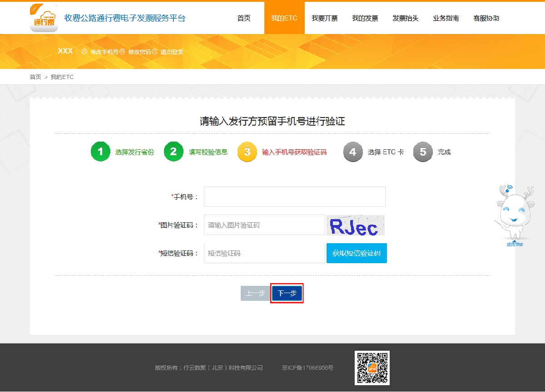Click the 通行费 platform logo icon
The width and height of the screenshot is (545, 392).
[x=44, y=18]
